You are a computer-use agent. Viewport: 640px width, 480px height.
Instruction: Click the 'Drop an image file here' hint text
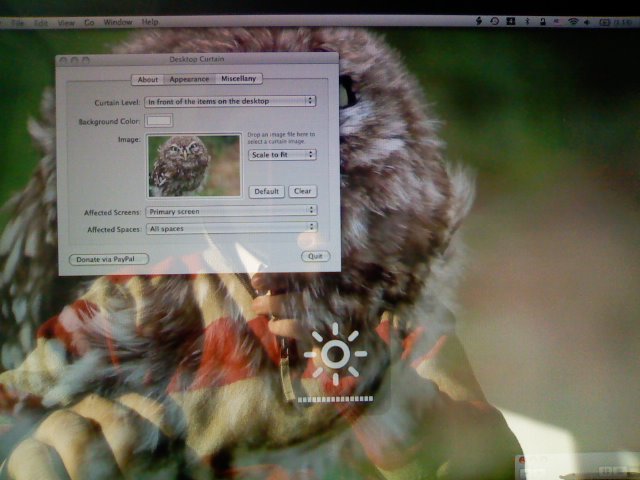pyautogui.click(x=281, y=138)
